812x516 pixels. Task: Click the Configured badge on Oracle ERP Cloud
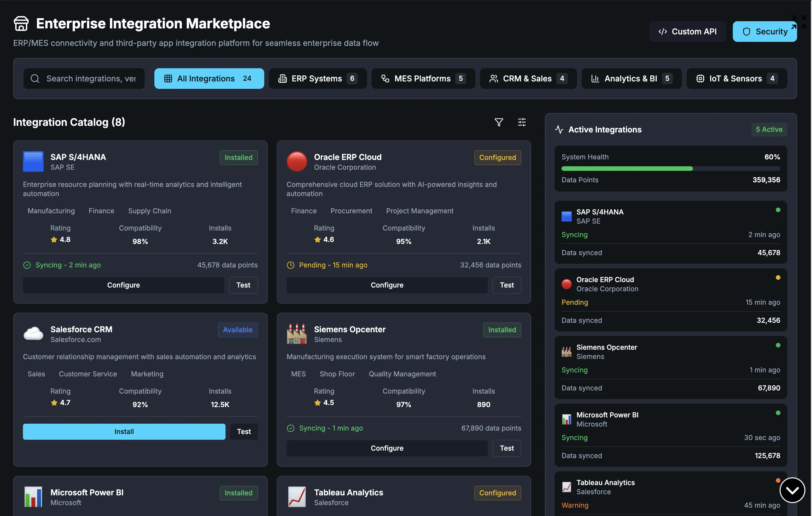click(498, 158)
